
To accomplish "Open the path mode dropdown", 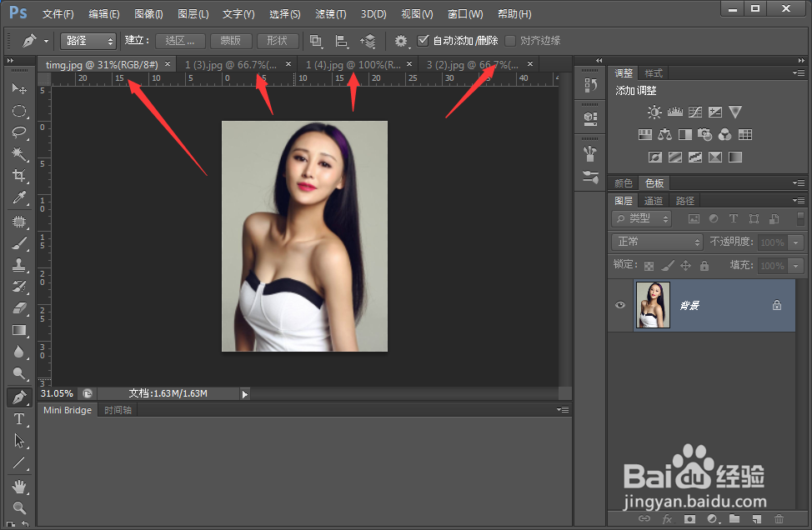I will [88, 41].
